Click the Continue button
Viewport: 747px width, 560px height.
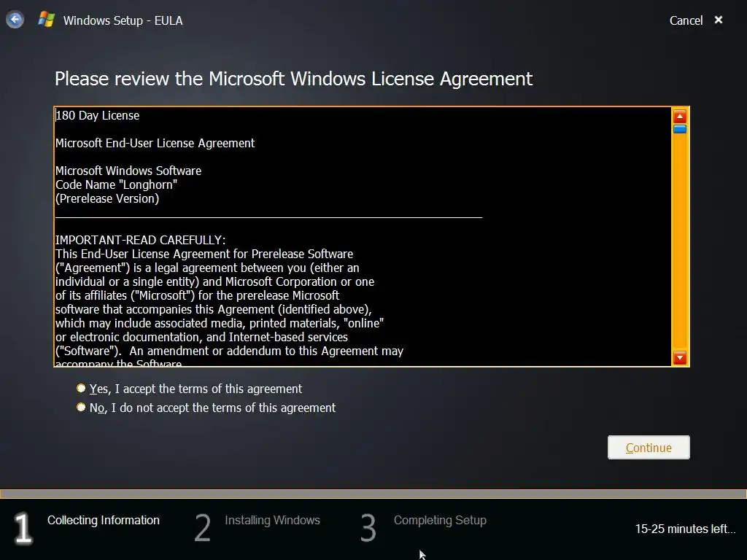point(649,447)
